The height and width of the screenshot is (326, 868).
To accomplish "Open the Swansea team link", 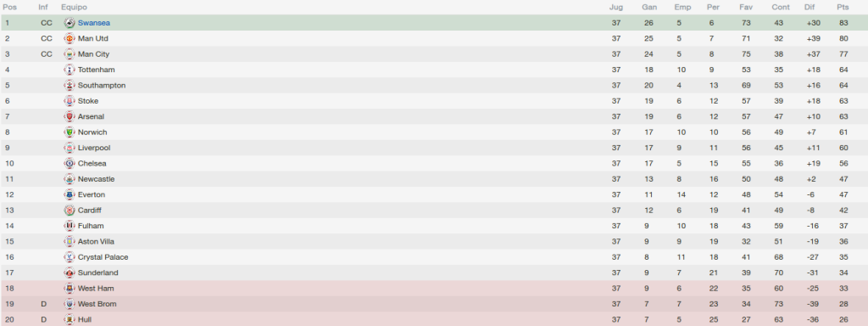I will click(93, 23).
